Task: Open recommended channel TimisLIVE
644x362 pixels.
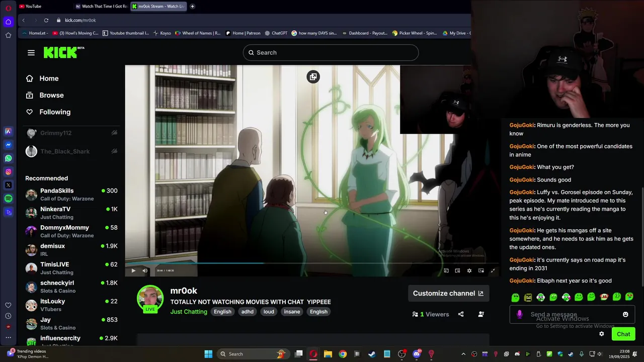Action: tap(71, 268)
